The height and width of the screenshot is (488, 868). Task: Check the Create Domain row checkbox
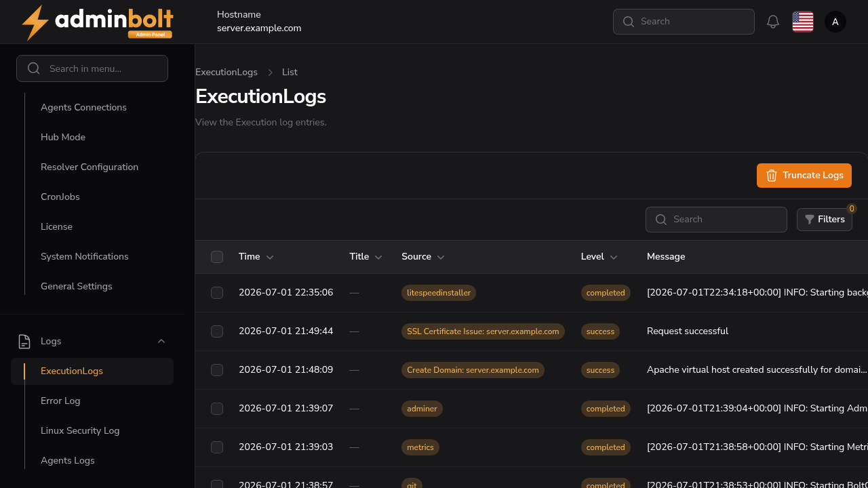click(217, 370)
